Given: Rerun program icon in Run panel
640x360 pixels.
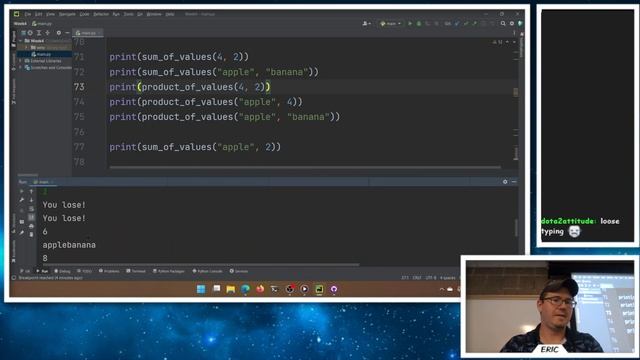Looking at the screenshot, I should coord(22,191).
